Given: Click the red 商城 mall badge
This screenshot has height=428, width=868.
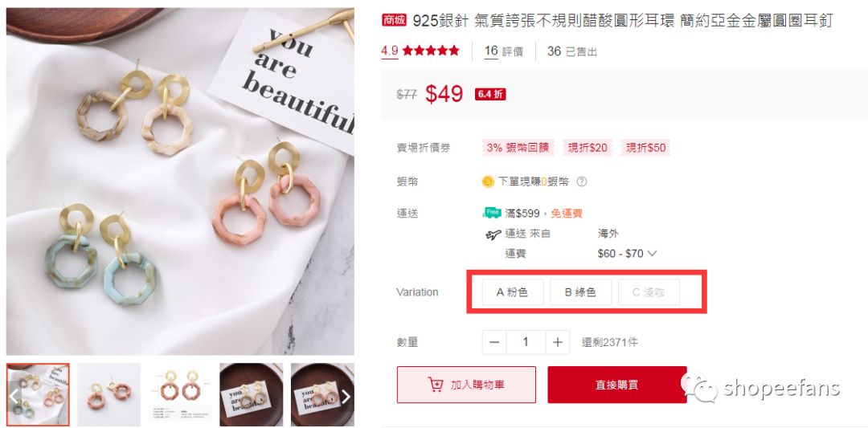Looking at the screenshot, I should 394,20.
